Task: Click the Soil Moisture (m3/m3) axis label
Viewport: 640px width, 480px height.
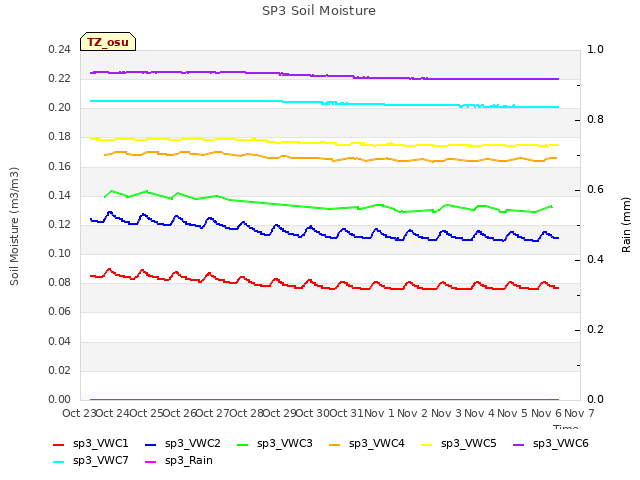Action: tap(14, 226)
